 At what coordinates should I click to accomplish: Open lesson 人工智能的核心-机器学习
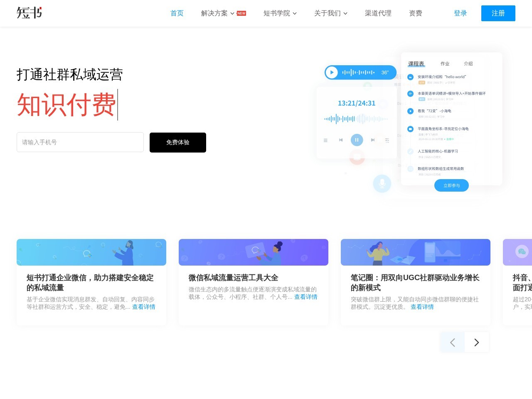[438, 151]
